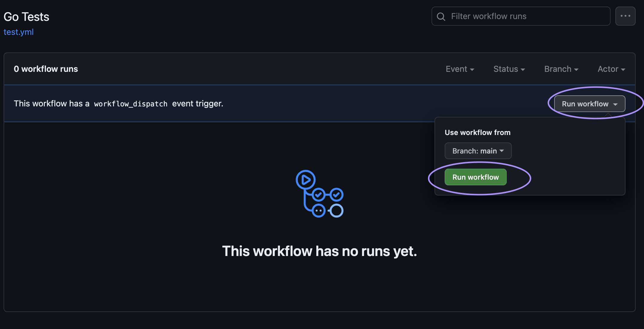Expand the Actor filter dropdown
This screenshot has width=644, height=329.
[x=611, y=69]
